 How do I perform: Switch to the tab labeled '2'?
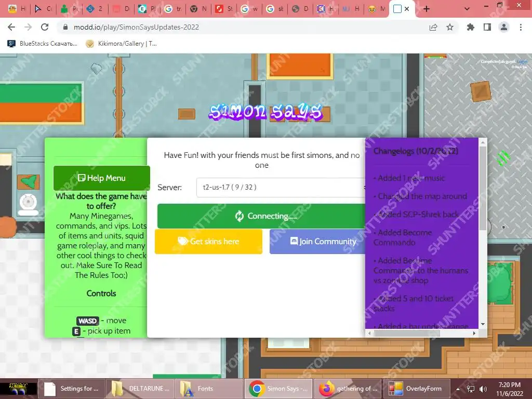point(95,9)
